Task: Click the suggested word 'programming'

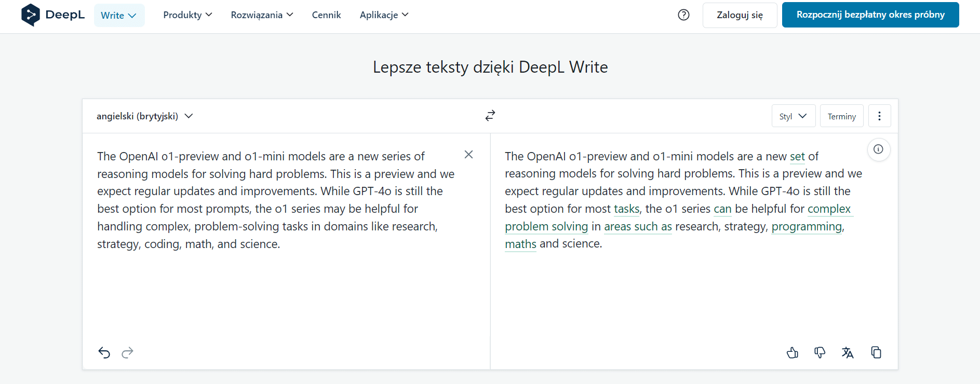Action: (807, 227)
